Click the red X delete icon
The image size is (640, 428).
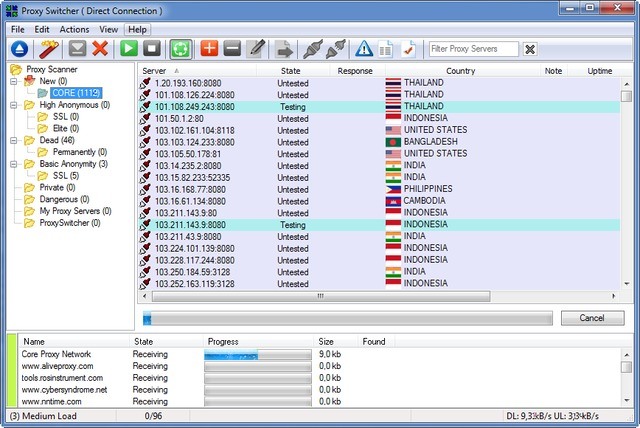(x=99, y=48)
